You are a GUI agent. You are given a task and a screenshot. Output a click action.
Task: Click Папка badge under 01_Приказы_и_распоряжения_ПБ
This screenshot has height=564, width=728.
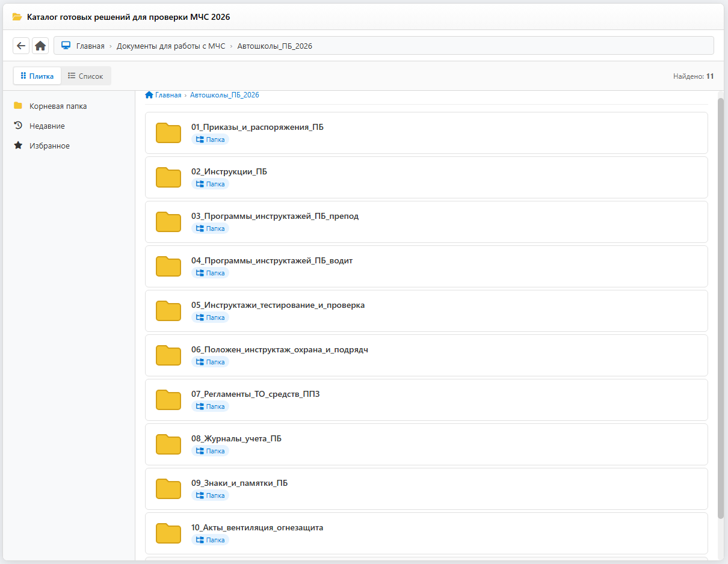pyautogui.click(x=210, y=139)
